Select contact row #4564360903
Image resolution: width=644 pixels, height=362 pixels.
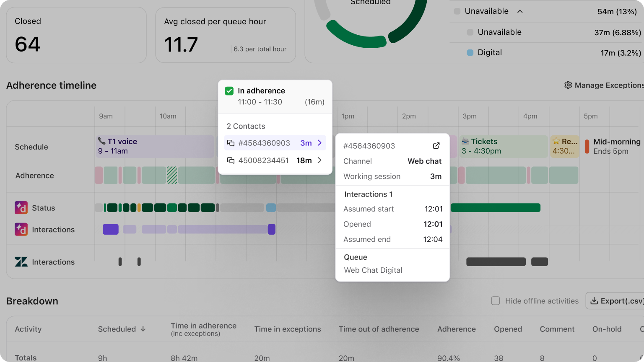tap(275, 143)
